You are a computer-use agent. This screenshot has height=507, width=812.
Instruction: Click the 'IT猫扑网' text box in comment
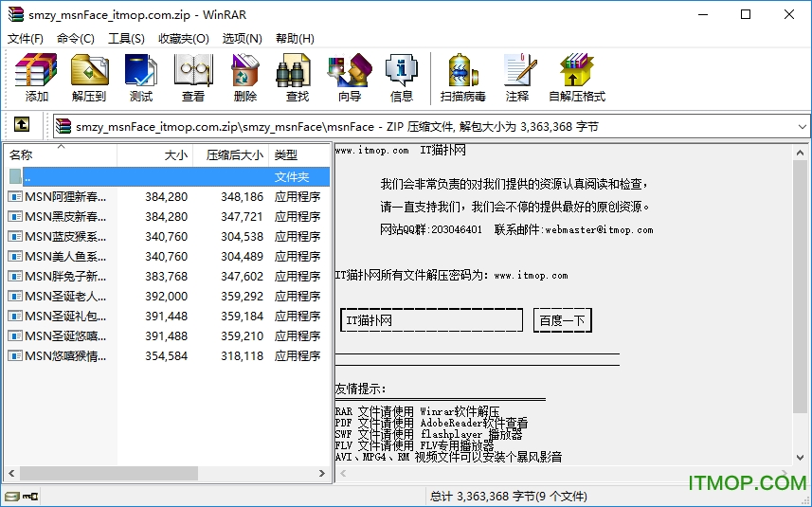[x=431, y=320]
